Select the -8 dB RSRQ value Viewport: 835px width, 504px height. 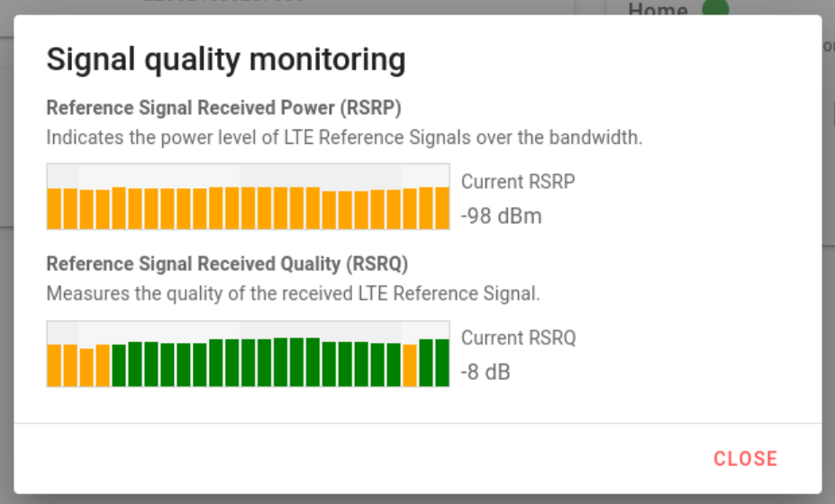486,372
